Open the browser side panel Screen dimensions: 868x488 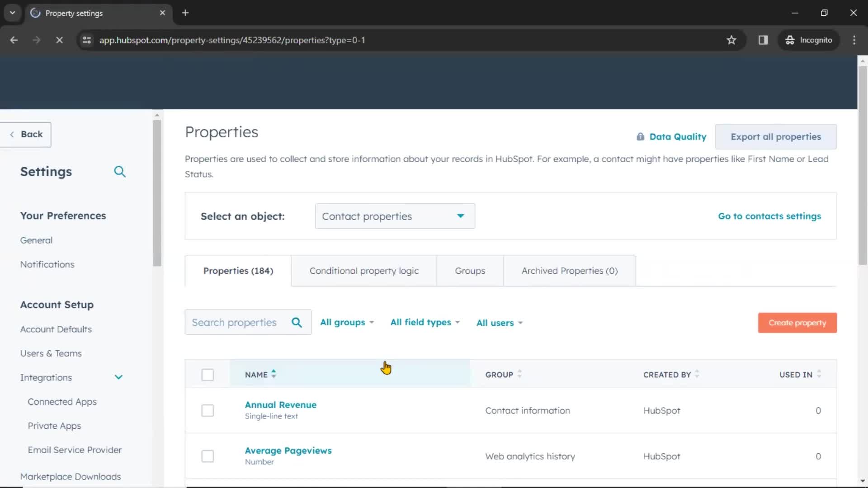763,40
